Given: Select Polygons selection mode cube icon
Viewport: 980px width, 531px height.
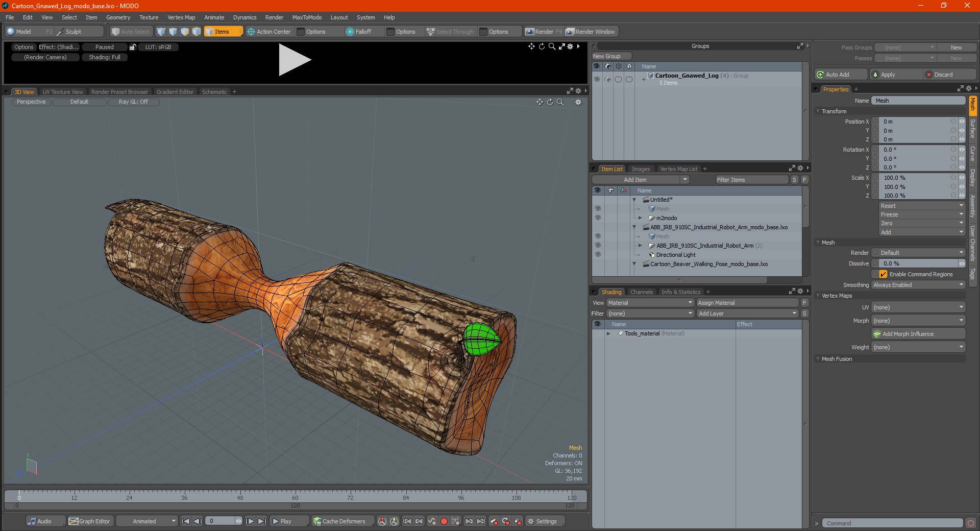Looking at the screenshot, I should [185, 32].
